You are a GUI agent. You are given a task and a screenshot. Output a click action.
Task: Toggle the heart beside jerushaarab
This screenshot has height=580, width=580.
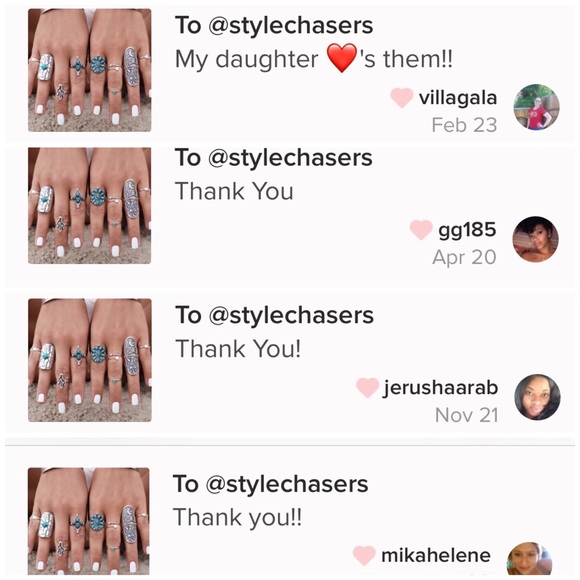[367, 388]
